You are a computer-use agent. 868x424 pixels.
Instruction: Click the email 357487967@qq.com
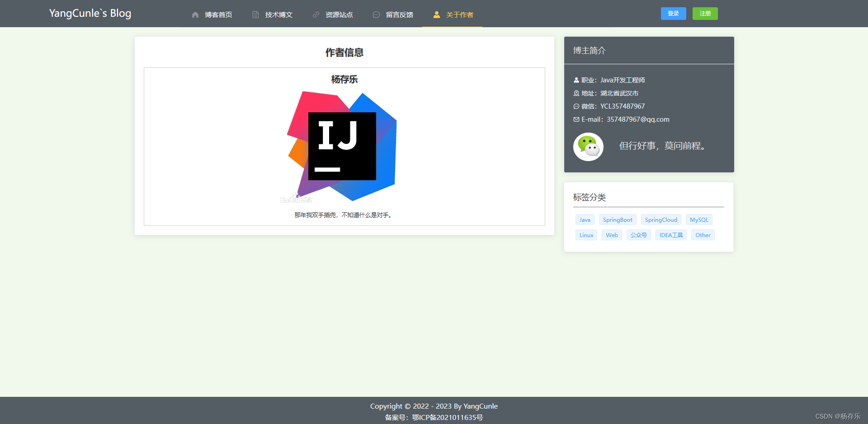click(x=638, y=119)
